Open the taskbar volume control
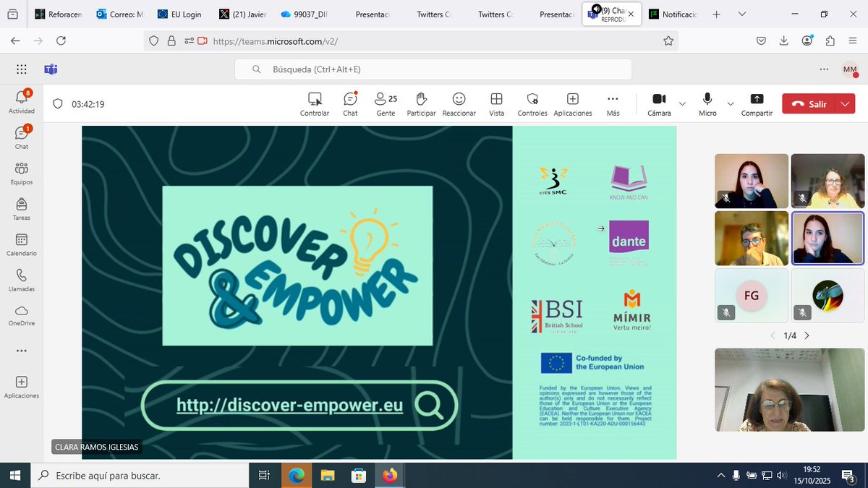This screenshot has height=488, width=868. [x=781, y=475]
